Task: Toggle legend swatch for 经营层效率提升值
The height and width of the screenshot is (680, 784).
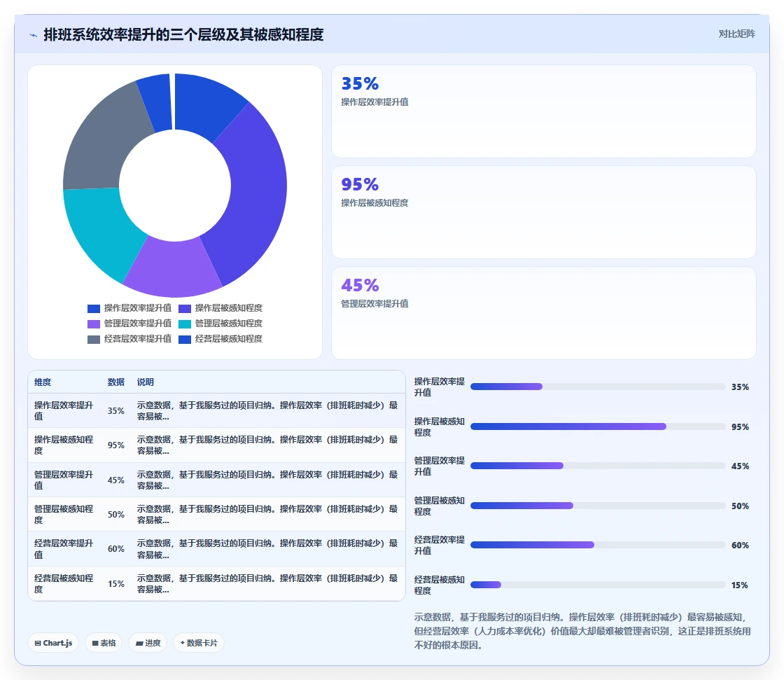Action: point(94,340)
